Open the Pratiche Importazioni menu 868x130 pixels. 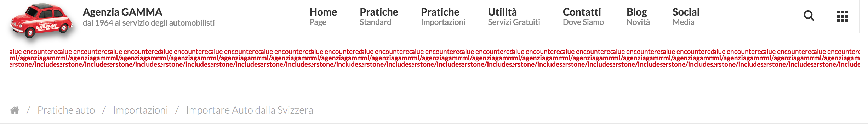point(443,17)
